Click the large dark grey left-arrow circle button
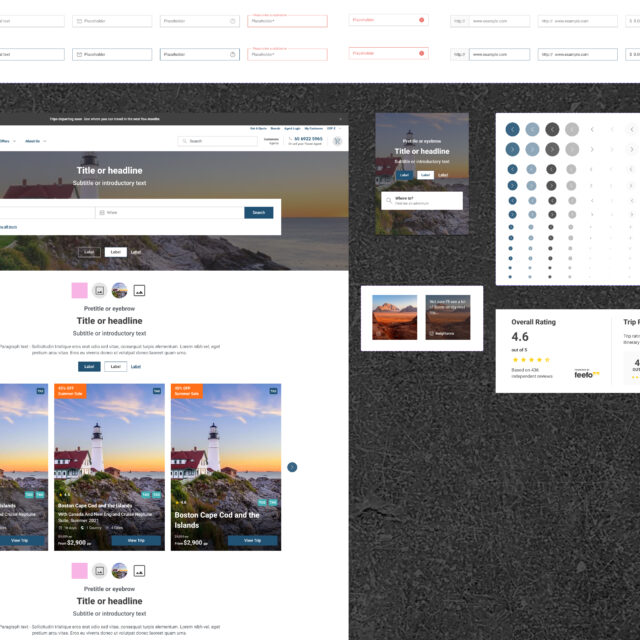Image resolution: width=640 pixels, height=640 pixels. [x=552, y=129]
